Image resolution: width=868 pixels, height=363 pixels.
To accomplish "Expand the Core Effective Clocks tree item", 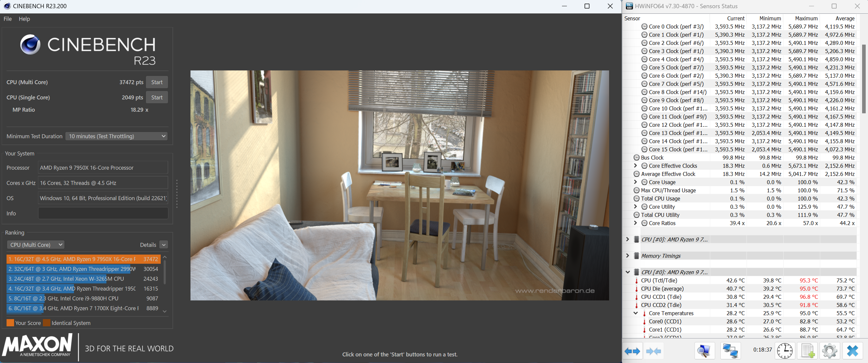I will (636, 166).
